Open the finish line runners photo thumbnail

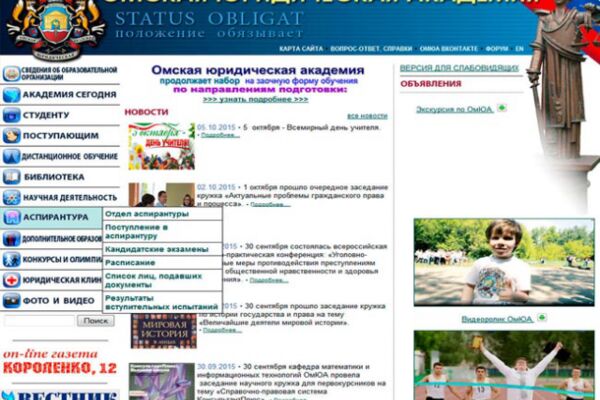point(504,366)
